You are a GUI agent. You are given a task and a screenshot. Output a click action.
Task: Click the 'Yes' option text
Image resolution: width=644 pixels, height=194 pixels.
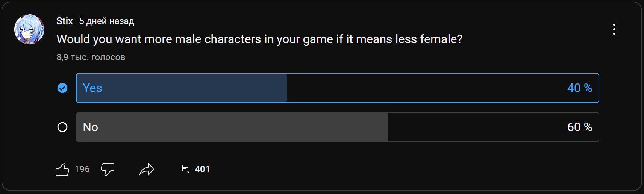pyautogui.click(x=92, y=88)
